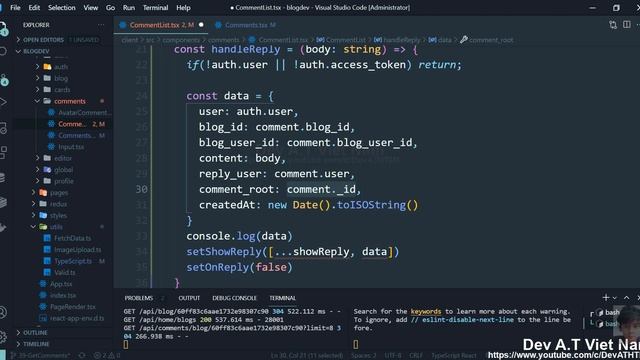Open FetchData.ts in explorer
This screenshot has width=640, height=360.
[67, 238]
